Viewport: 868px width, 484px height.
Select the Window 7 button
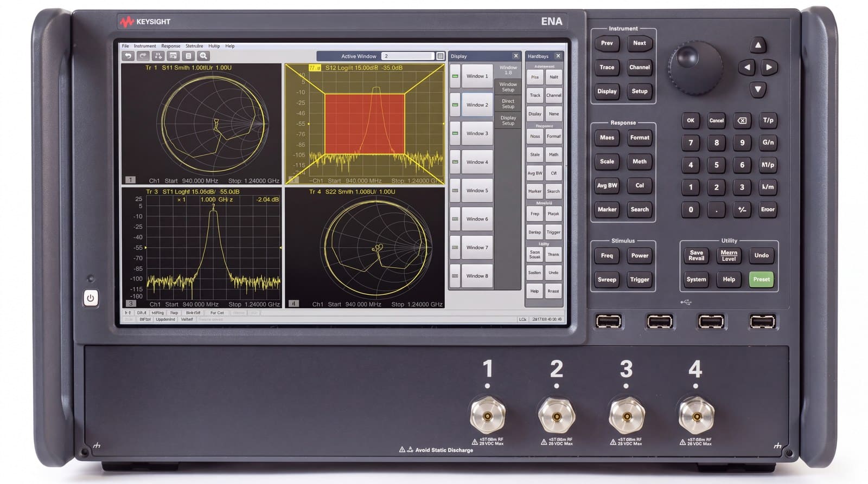pos(477,247)
